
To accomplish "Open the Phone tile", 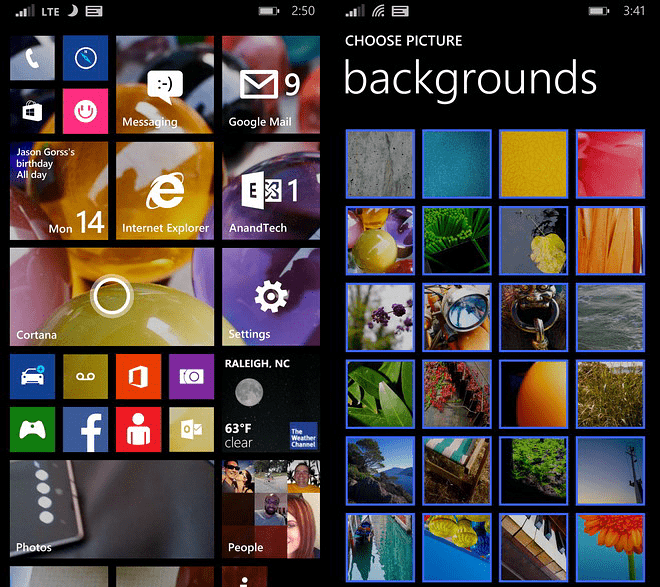I will point(32,58).
